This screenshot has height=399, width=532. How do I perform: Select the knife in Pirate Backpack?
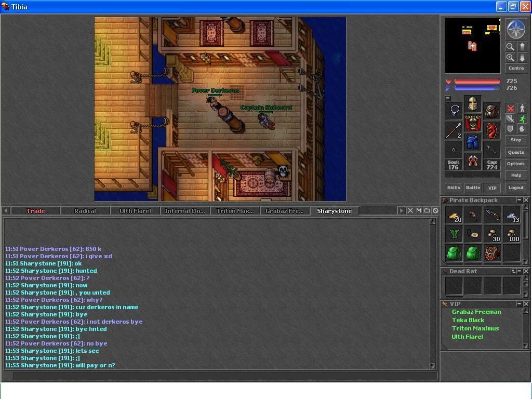coord(493,216)
